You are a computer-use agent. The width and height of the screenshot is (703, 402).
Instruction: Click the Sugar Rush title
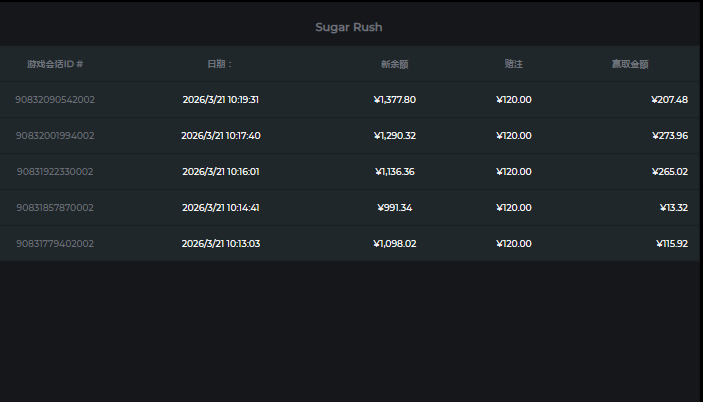click(349, 27)
